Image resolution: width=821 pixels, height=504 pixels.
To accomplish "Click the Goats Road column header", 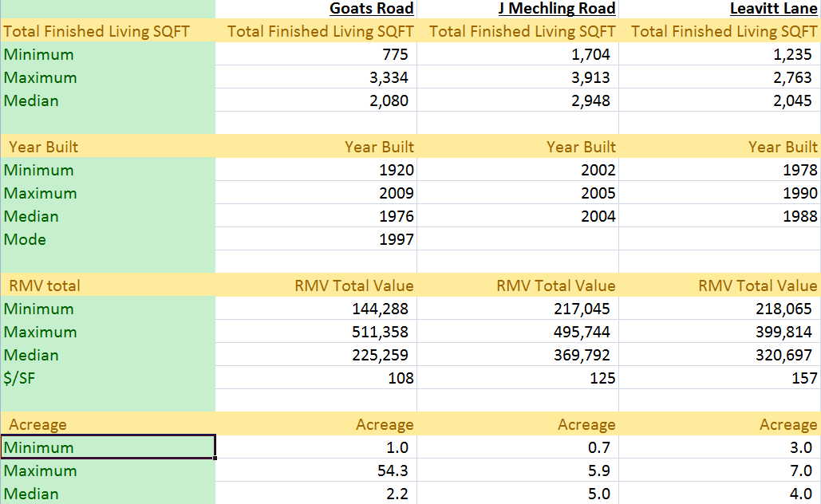I will point(371,9).
